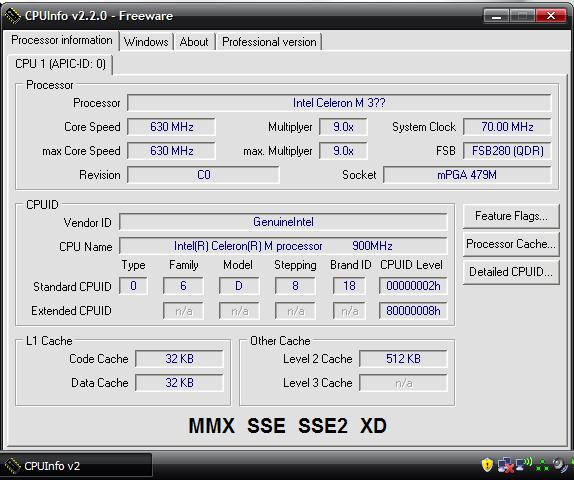Screen dimensions: 574x480
Task: Click the 'Standard CPUID' row label
Action: coord(72,287)
